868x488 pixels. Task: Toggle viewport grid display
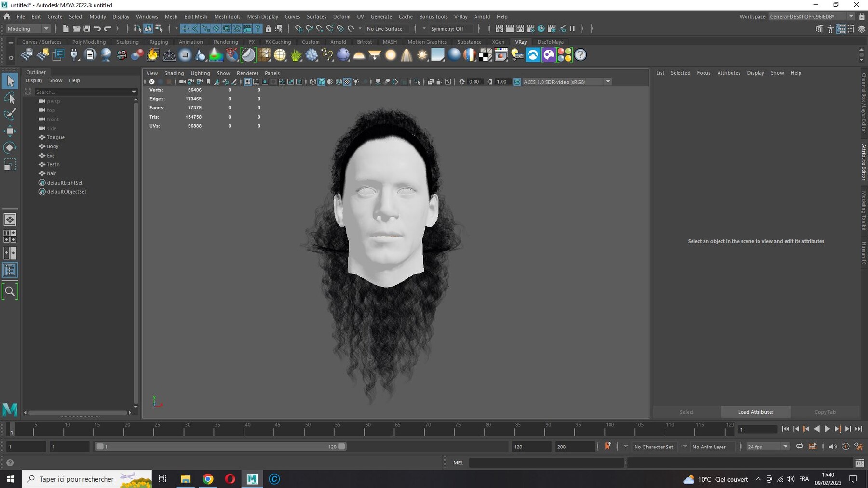[247, 82]
